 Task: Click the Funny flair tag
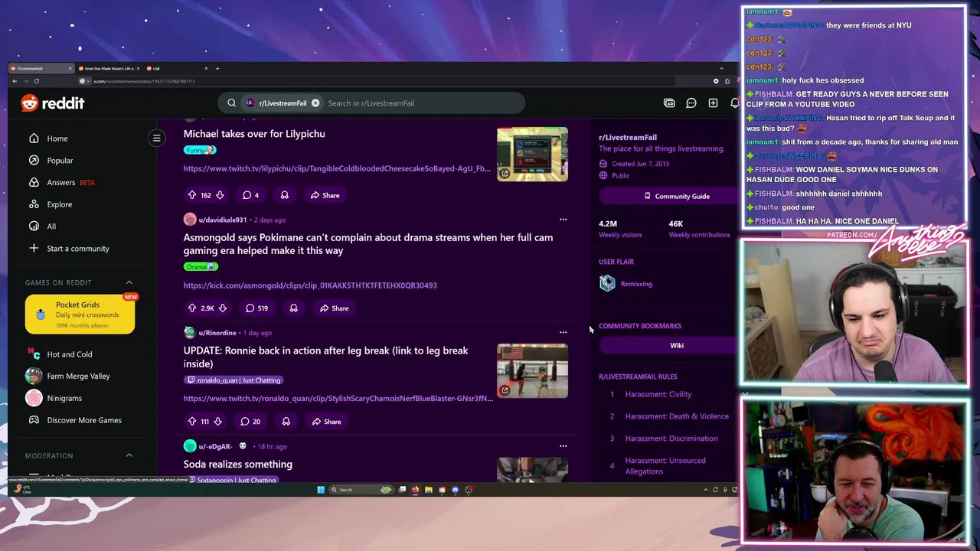pos(200,150)
